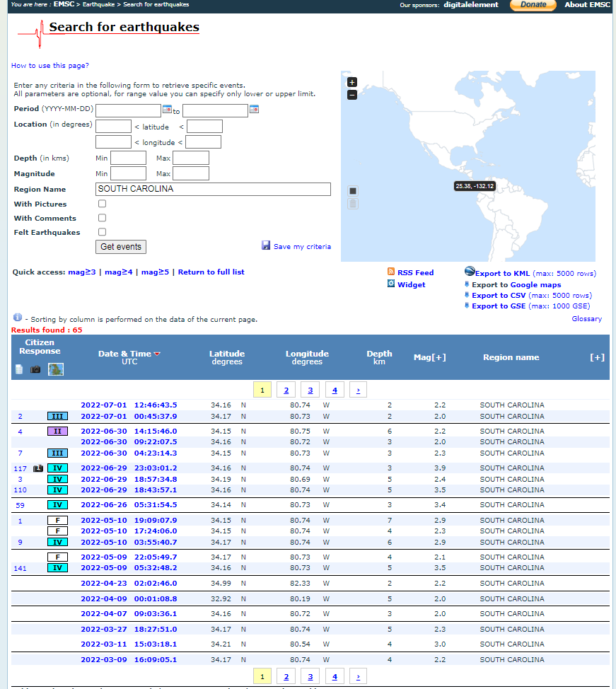Click the Return to full list link
Image resolution: width=616 pixels, height=689 pixels.
coord(211,272)
